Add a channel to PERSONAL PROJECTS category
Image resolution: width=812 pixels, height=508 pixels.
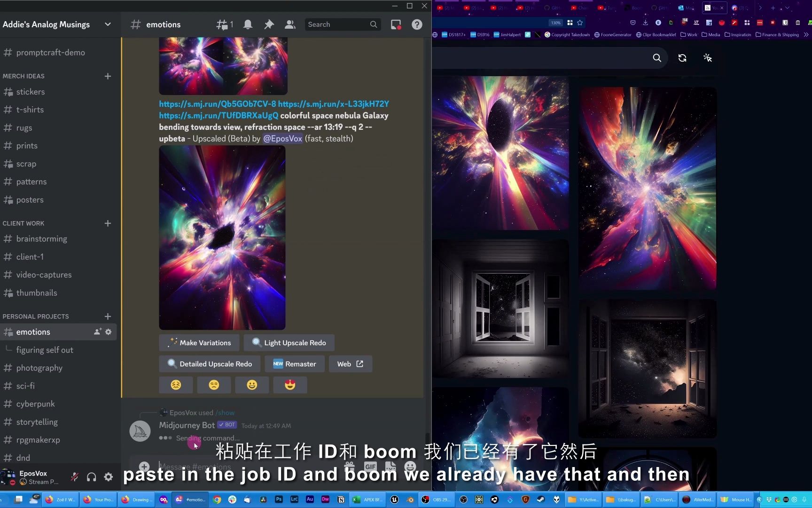108,317
